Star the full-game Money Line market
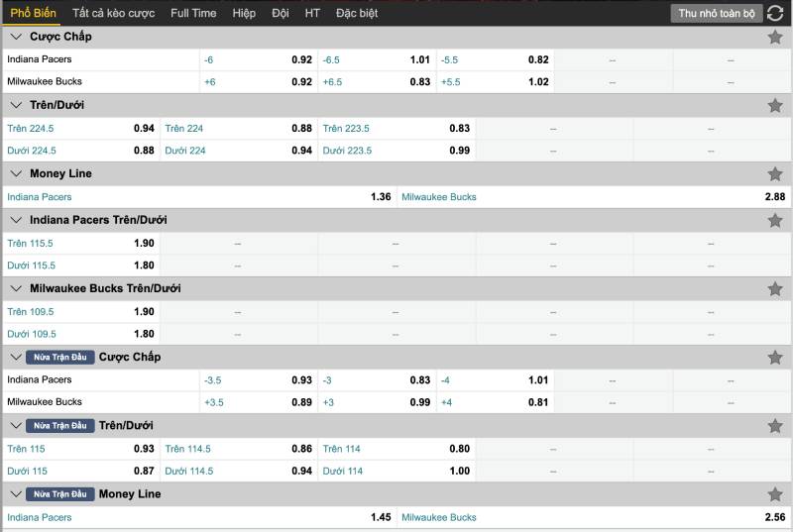 pos(775,174)
